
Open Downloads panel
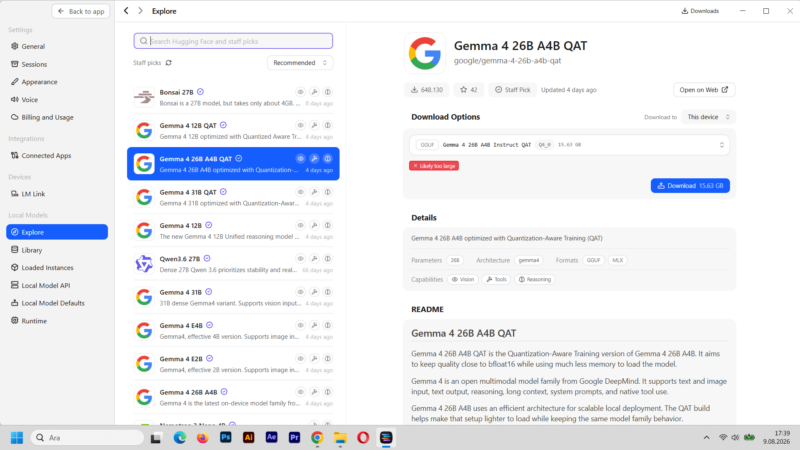700,11
